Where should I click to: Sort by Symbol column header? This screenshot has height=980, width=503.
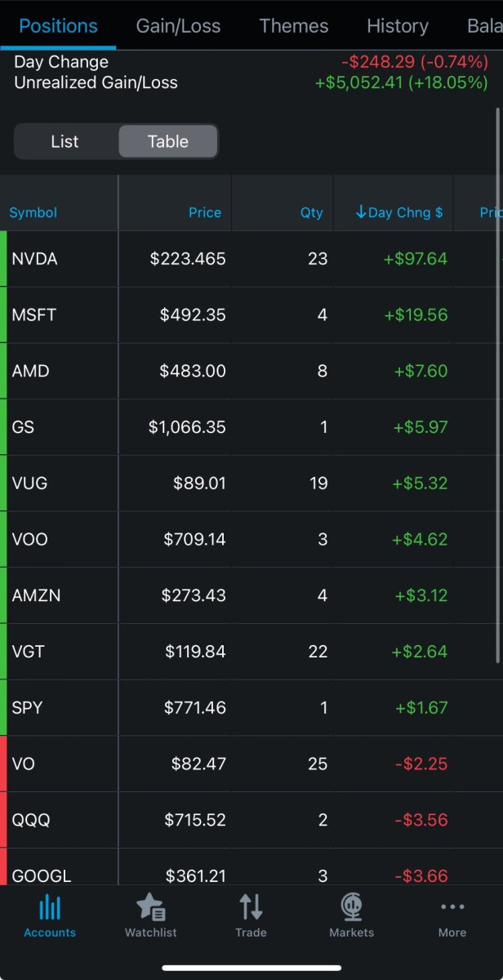coord(33,212)
